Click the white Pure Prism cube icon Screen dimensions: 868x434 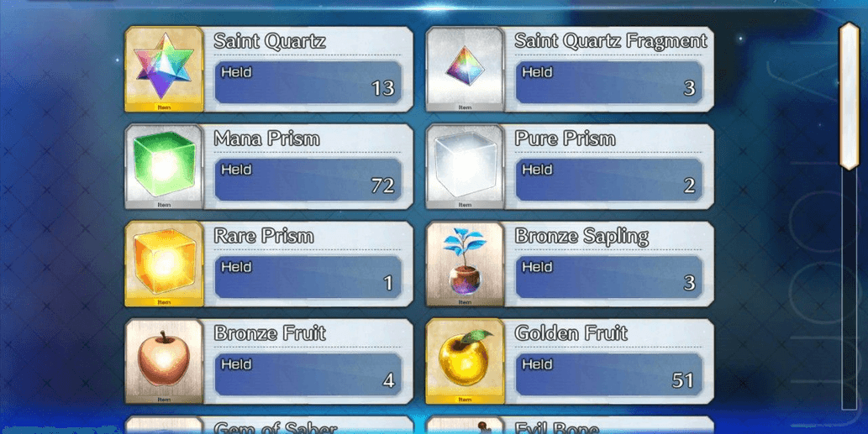coord(465,167)
